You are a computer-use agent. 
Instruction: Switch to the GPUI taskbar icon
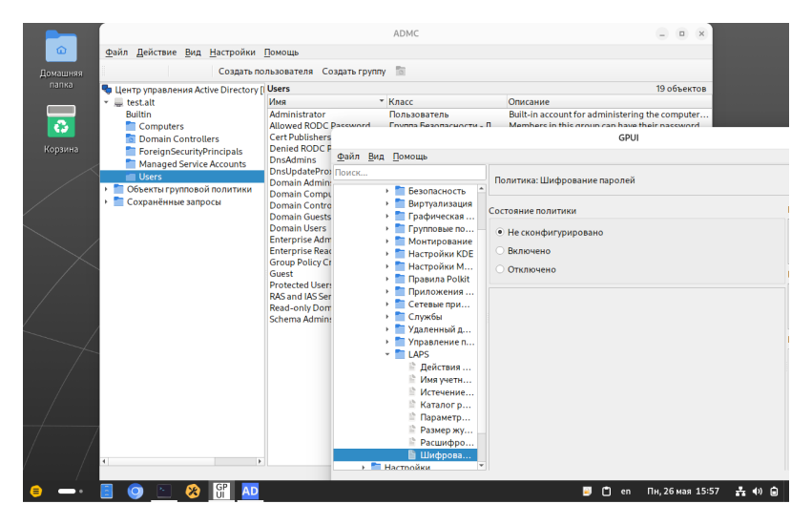click(x=221, y=491)
